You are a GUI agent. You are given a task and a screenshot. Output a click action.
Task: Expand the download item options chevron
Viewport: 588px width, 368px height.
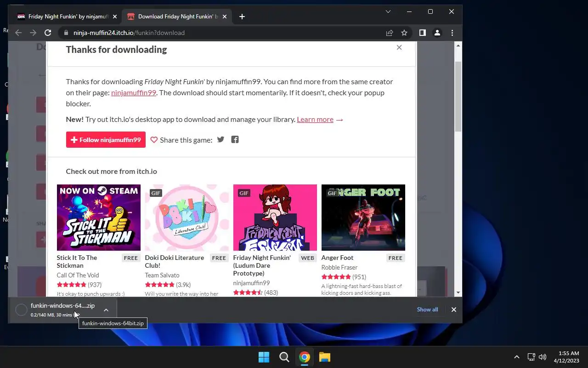[106, 310]
